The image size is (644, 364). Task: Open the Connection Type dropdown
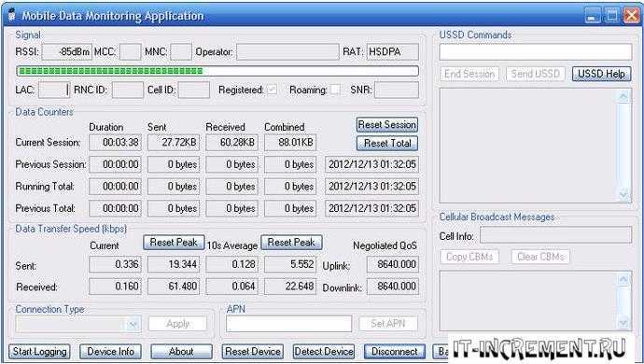point(133,324)
